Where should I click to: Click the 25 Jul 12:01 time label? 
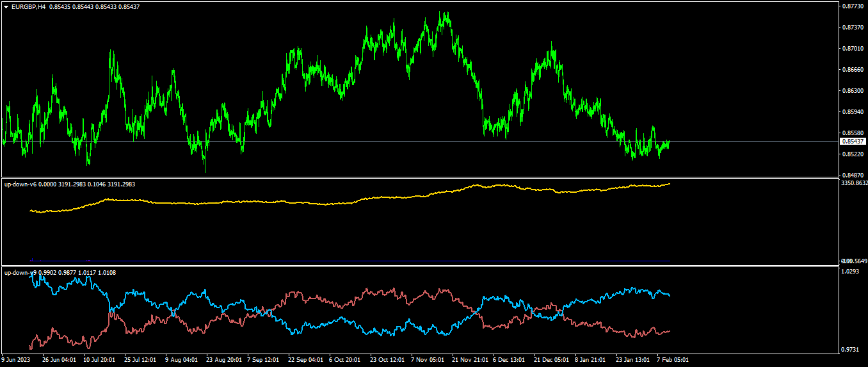click(x=141, y=360)
